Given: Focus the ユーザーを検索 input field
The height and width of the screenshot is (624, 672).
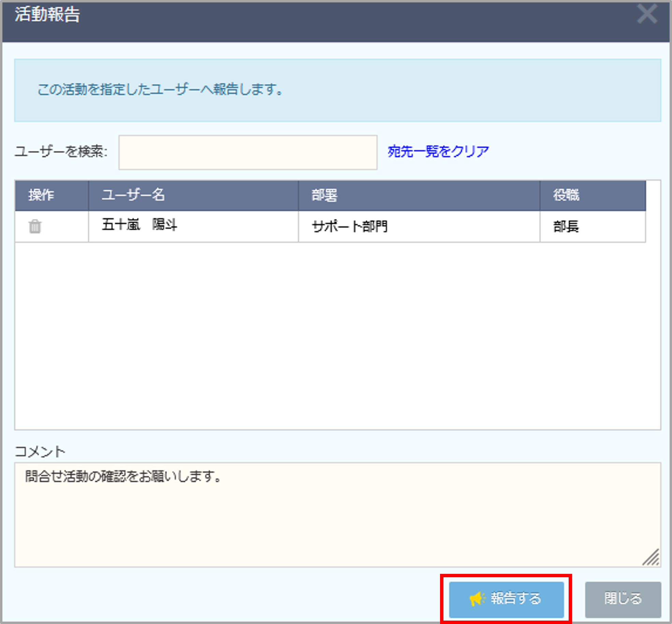Looking at the screenshot, I should [248, 153].
